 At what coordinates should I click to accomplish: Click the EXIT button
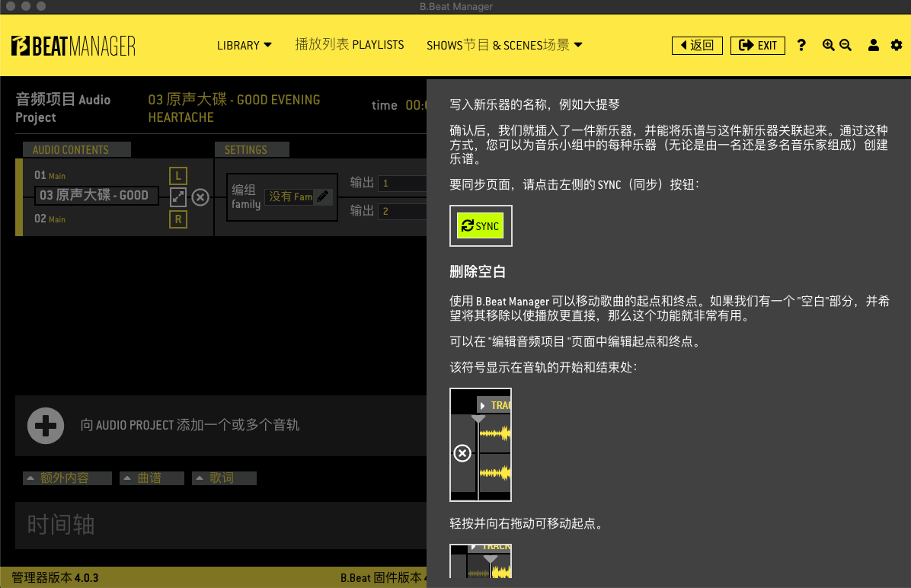tap(757, 46)
